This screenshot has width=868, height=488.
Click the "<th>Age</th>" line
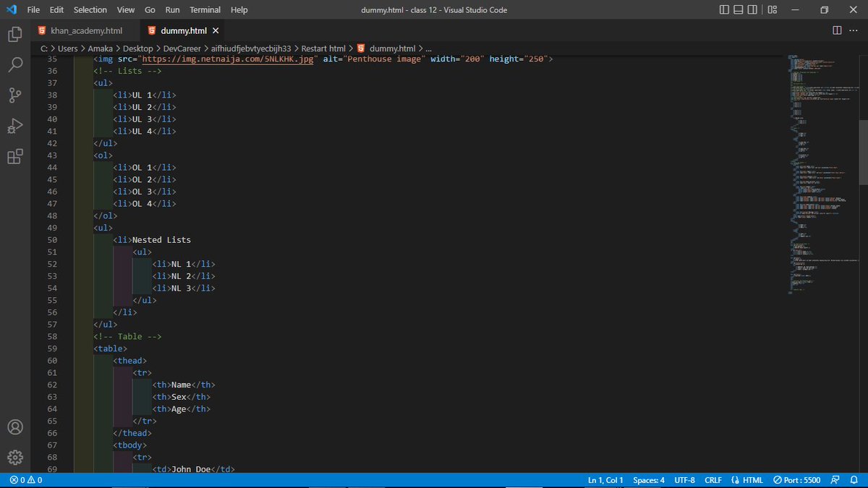point(181,408)
